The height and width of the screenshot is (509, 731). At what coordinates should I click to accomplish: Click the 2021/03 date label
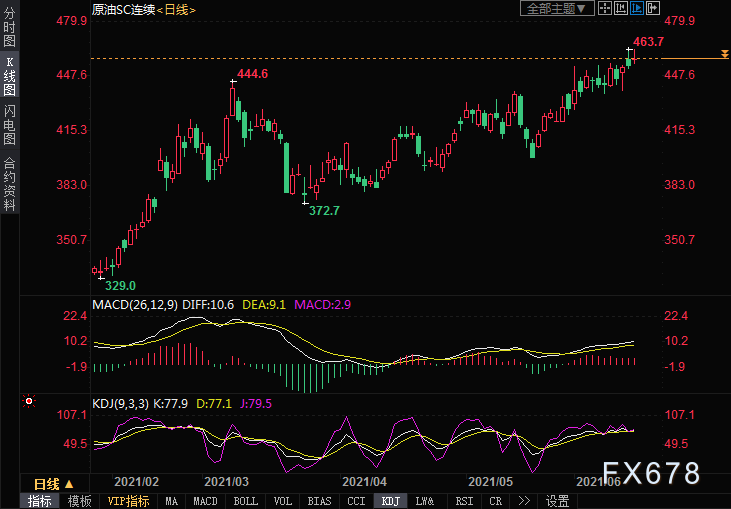click(x=227, y=481)
